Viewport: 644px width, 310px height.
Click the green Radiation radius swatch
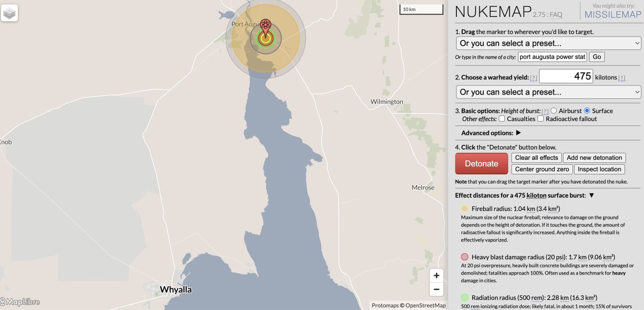tap(464, 298)
